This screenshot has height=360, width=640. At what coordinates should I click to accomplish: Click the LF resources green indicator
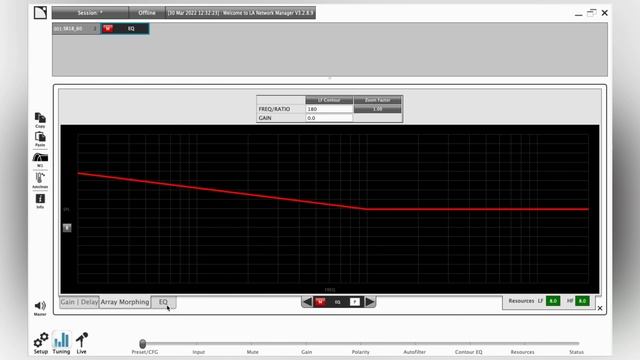tap(553, 301)
